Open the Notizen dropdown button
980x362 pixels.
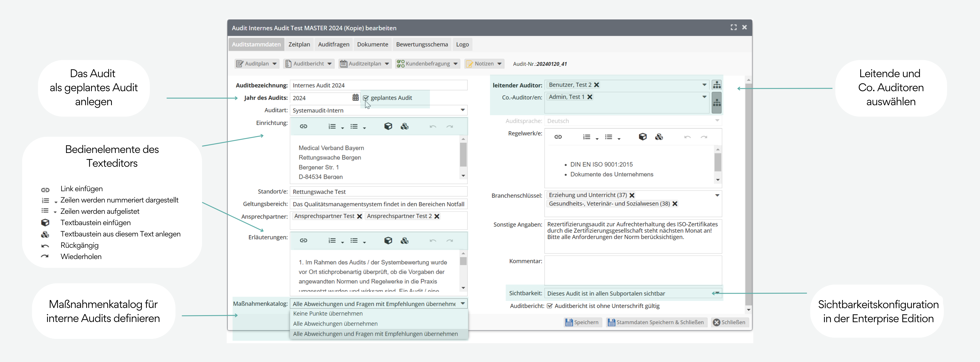point(484,64)
